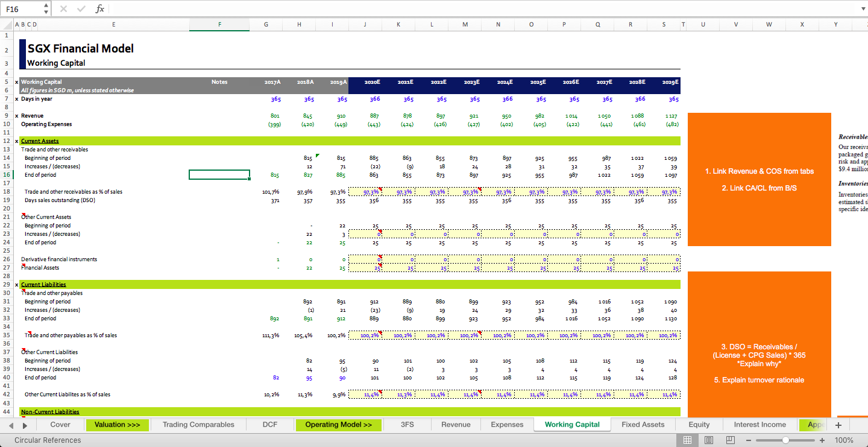The image size is (868, 447).
Task: Cancel the formula entry with X icon
Action: (x=64, y=9)
